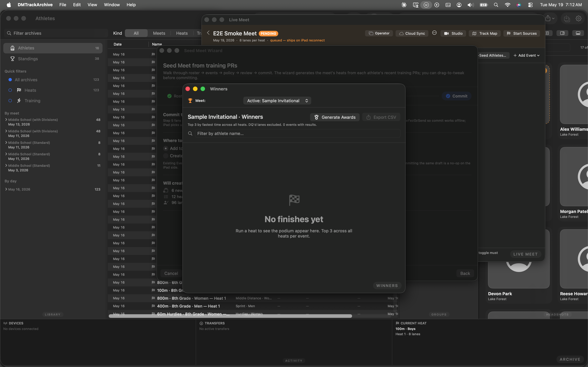Screen dimensions: 588x367
Task: Select the Training quick filter radio
Action: click(x=10, y=101)
